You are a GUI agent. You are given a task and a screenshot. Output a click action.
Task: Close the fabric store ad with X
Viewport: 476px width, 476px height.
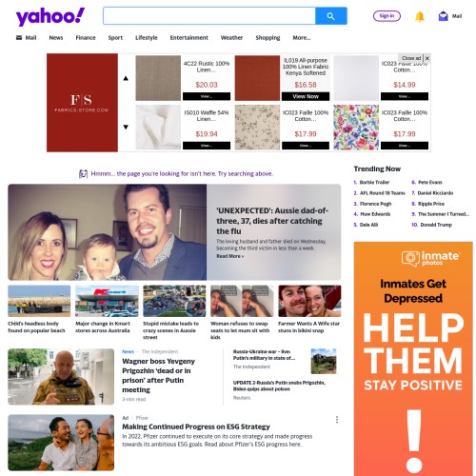[427, 58]
